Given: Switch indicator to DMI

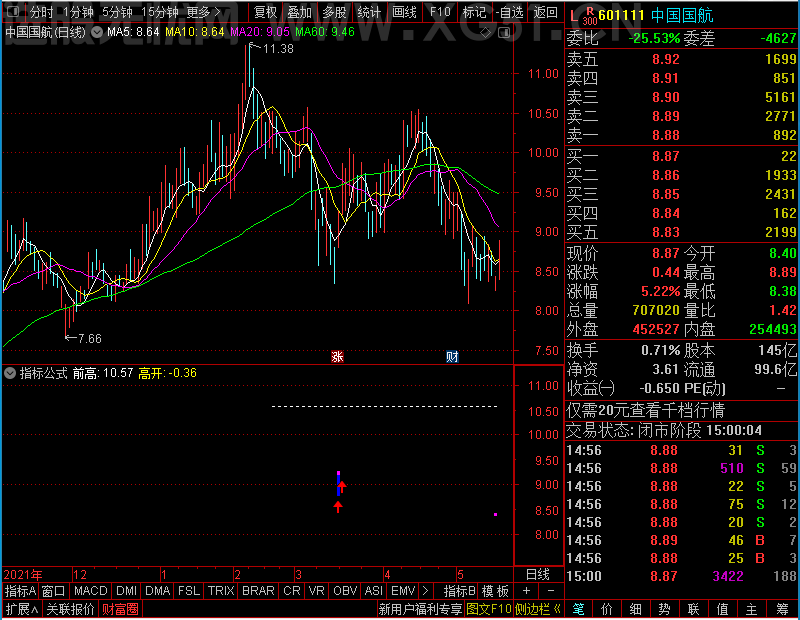Looking at the screenshot, I should pyautogui.click(x=126, y=591).
